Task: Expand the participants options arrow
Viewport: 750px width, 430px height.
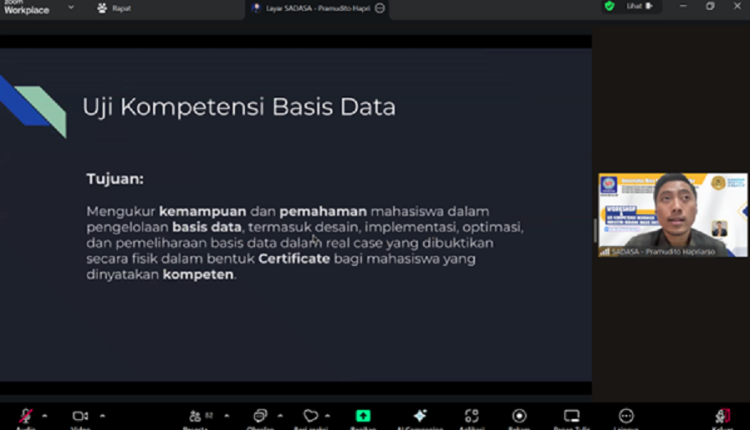Action: tap(227, 416)
